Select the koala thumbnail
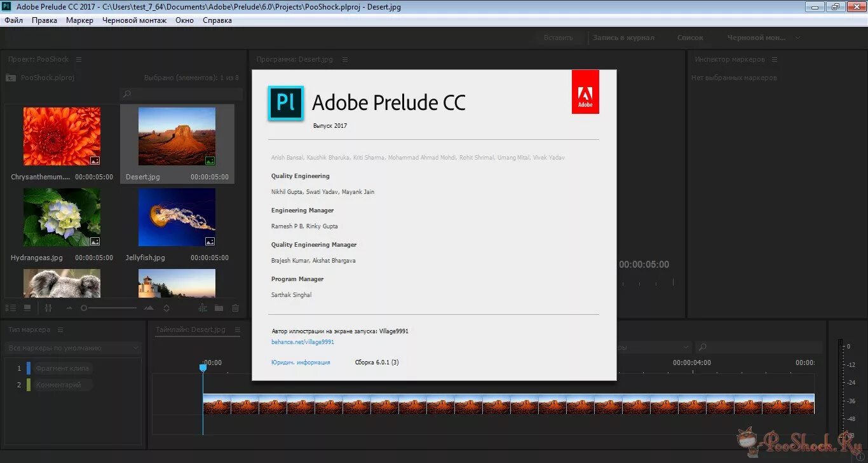The image size is (868, 463). 62,283
